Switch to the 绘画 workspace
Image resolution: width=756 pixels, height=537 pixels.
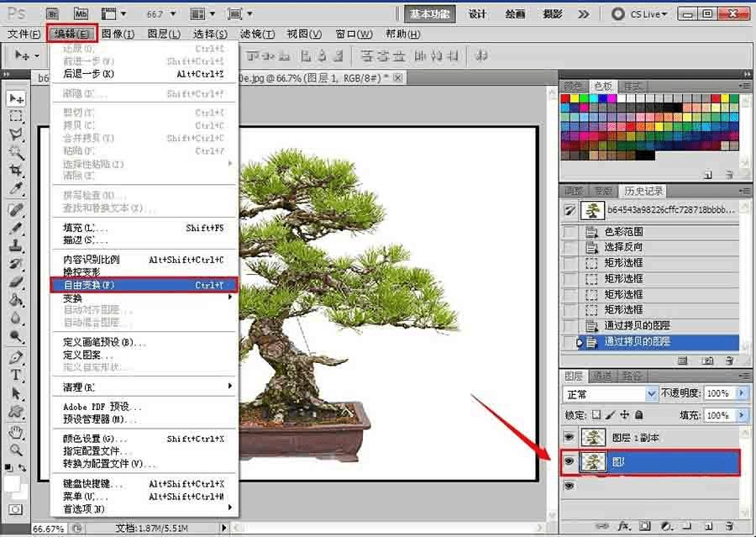[x=515, y=14]
